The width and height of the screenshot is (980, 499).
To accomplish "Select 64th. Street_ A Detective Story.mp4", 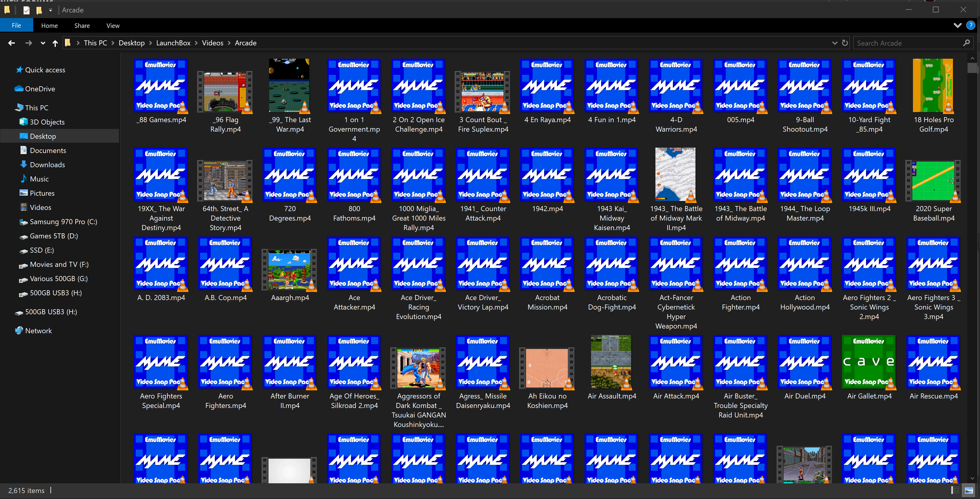I will pyautogui.click(x=225, y=181).
